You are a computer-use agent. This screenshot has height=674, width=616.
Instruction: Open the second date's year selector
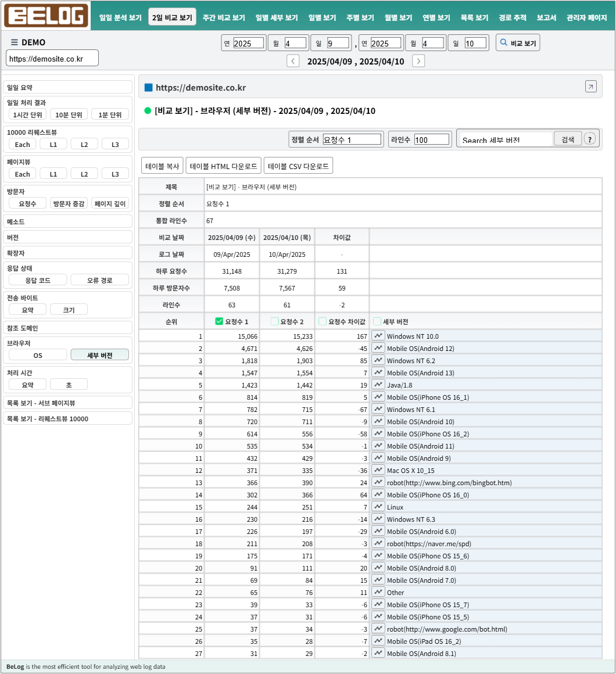(x=386, y=43)
